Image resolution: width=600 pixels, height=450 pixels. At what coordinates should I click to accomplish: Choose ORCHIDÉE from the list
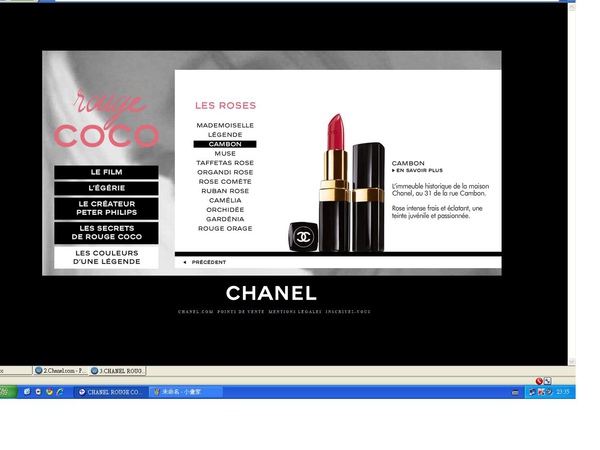click(225, 210)
